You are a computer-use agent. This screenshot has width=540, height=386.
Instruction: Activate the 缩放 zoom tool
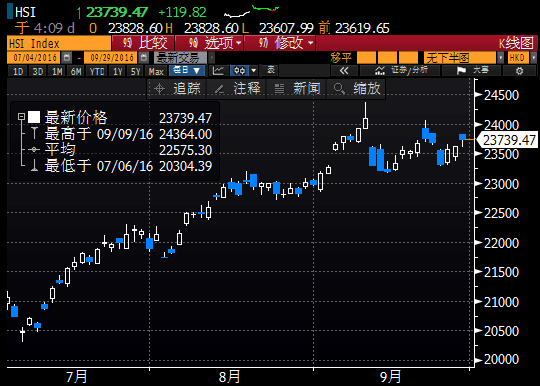point(356,88)
